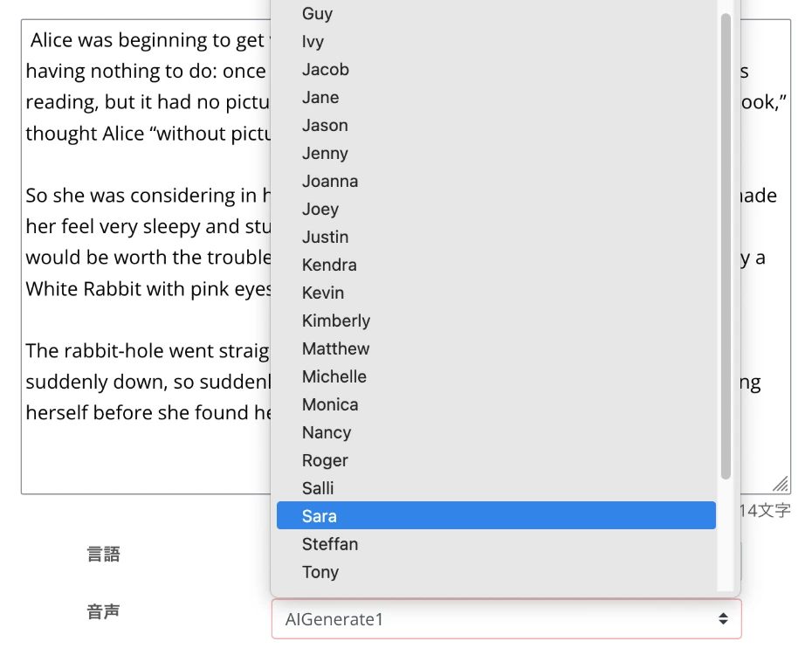The height and width of the screenshot is (655, 812).
Task: Select the Joanna voice
Action: click(496, 182)
